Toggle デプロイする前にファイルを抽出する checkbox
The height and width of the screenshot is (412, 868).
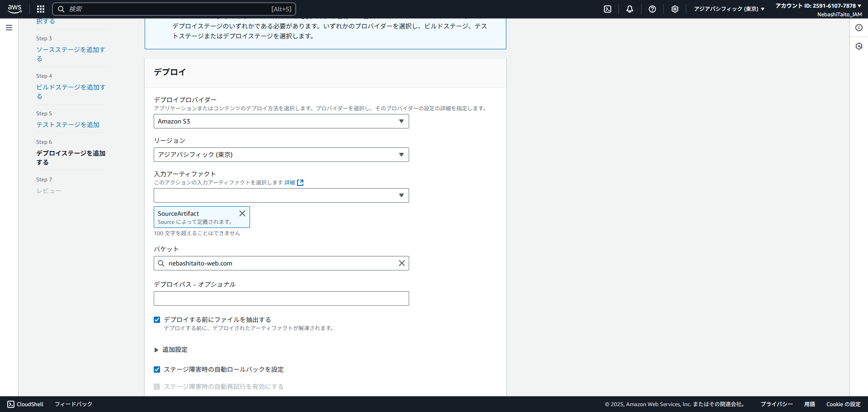point(157,320)
